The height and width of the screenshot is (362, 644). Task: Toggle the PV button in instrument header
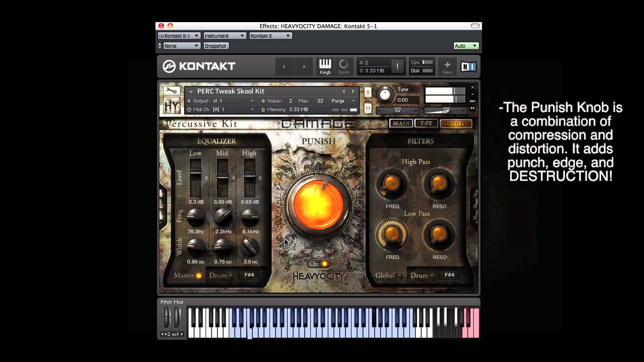[x=472, y=108]
